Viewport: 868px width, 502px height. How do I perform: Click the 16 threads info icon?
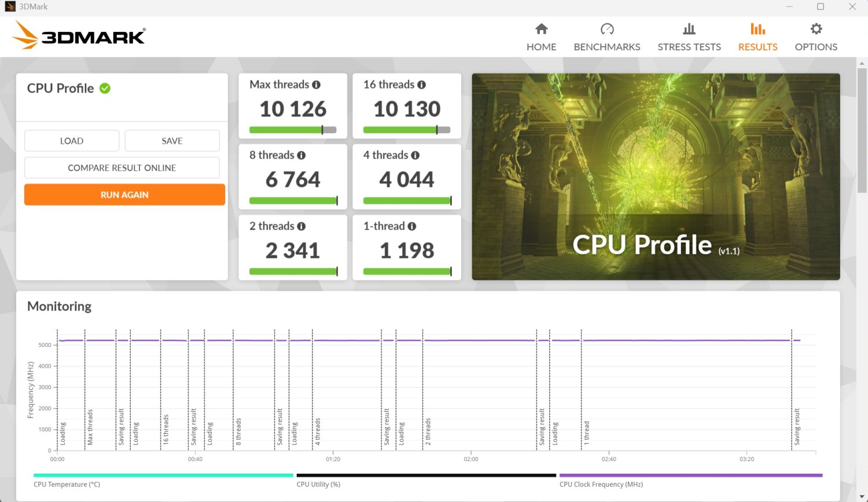click(x=421, y=84)
